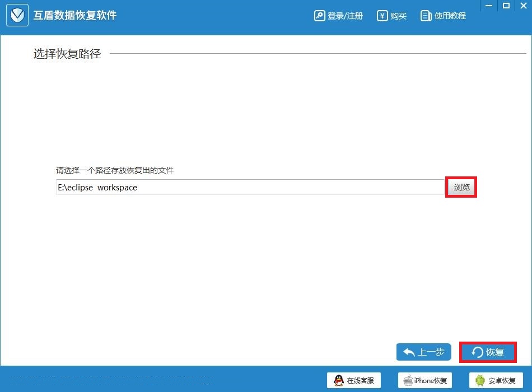Viewport: 532px width, 392px height.
Task: Go back using the 上一步 button
Action: [x=423, y=352]
